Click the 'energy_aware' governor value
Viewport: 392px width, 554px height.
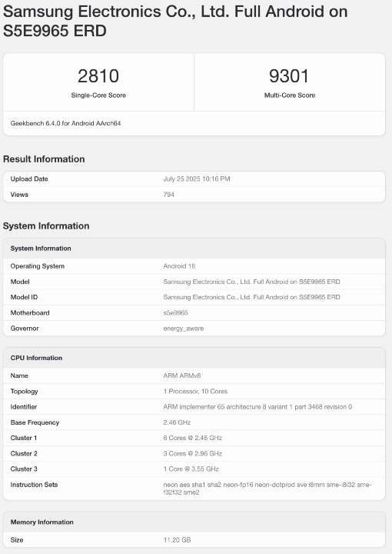[x=184, y=329]
